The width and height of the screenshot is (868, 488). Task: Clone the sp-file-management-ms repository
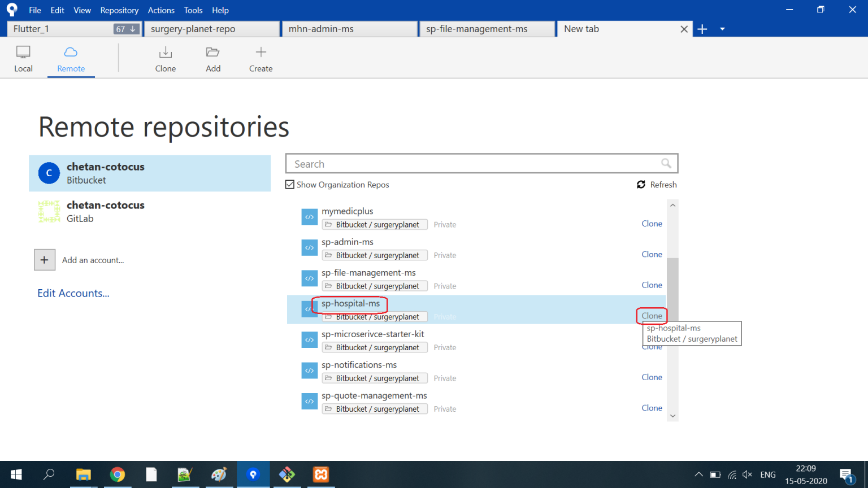coord(652,285)
